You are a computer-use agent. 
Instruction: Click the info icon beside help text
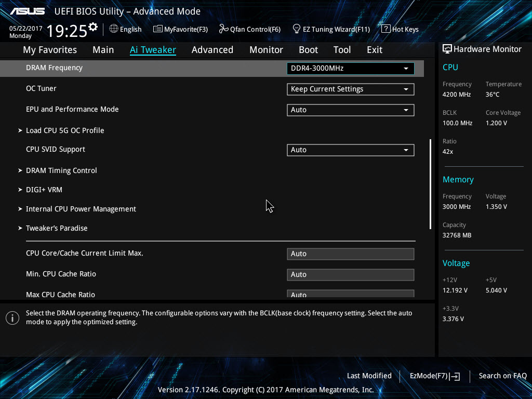pos(12,318)
